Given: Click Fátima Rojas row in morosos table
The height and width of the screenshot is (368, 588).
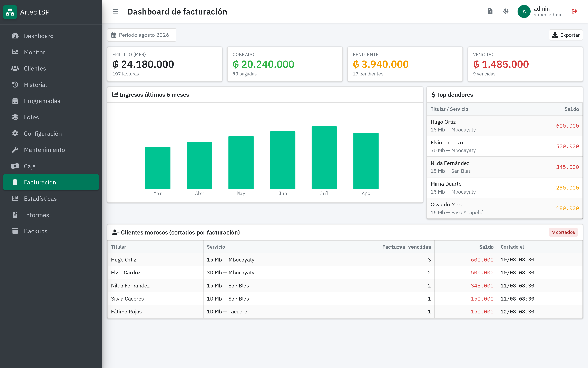Looking at the screenshot, I should tap(345, 312).
